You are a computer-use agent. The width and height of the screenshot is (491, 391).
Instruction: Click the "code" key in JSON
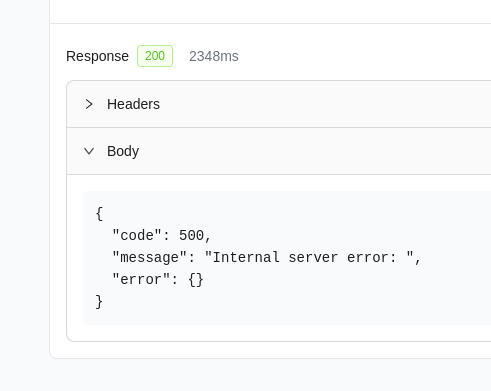tap(137, 235)
